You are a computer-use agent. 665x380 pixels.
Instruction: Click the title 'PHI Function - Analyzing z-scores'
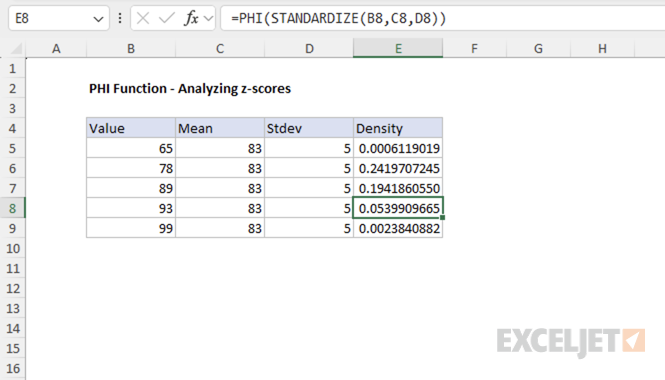pos(190,89)
